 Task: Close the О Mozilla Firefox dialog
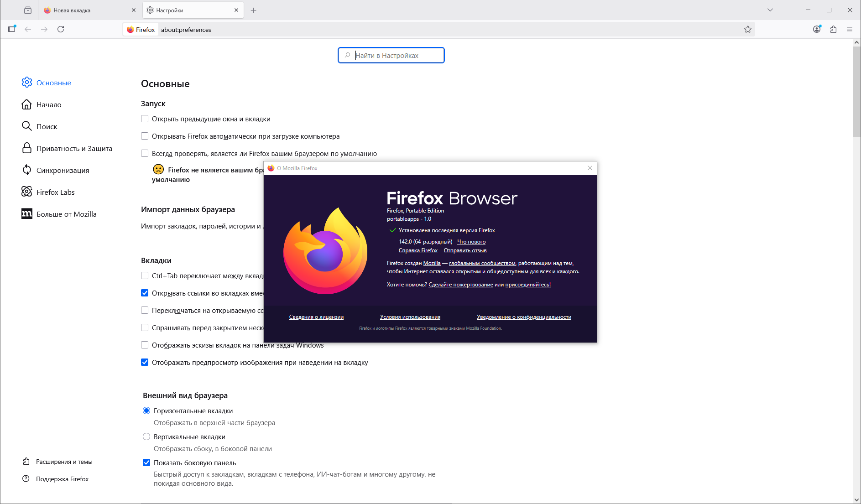click(590, 168)
